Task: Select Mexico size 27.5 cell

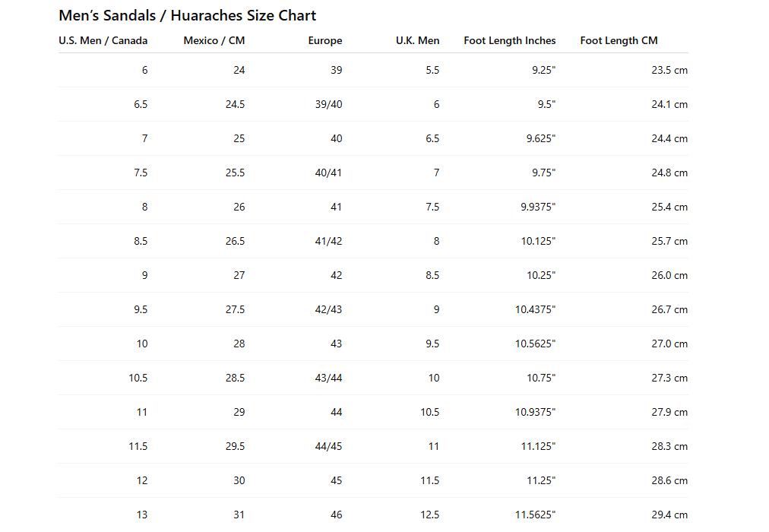Action: [235, 309]
